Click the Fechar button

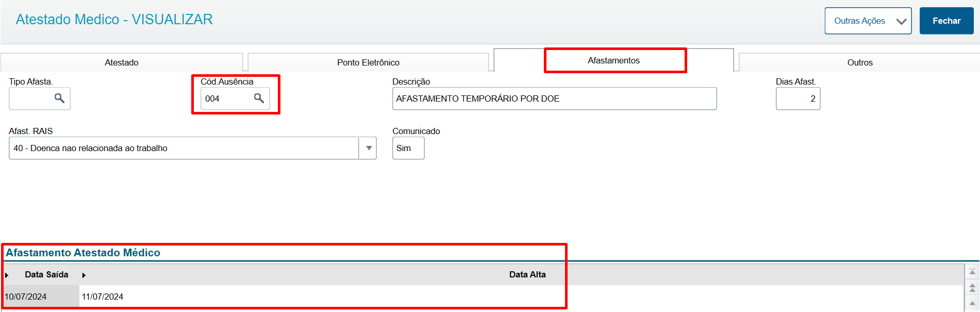946,21
